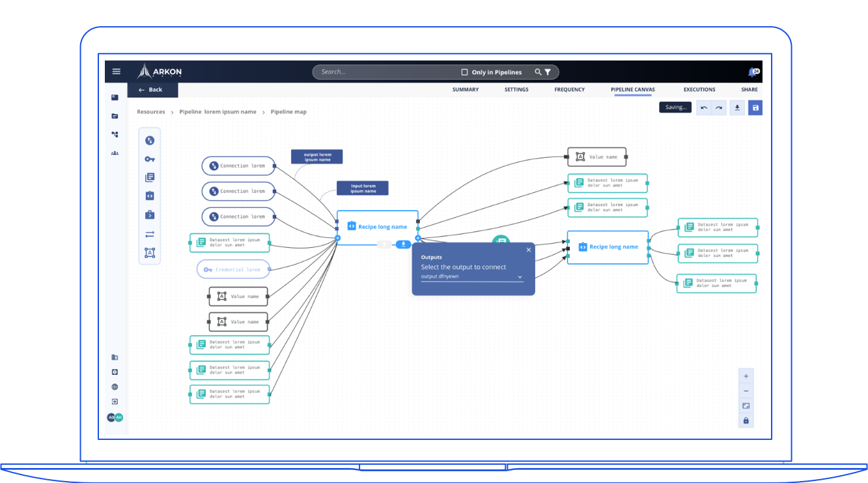This screenshot has width=868, height=483.
Task: Zoom out with the minus button
Action: tap(746, 391)
